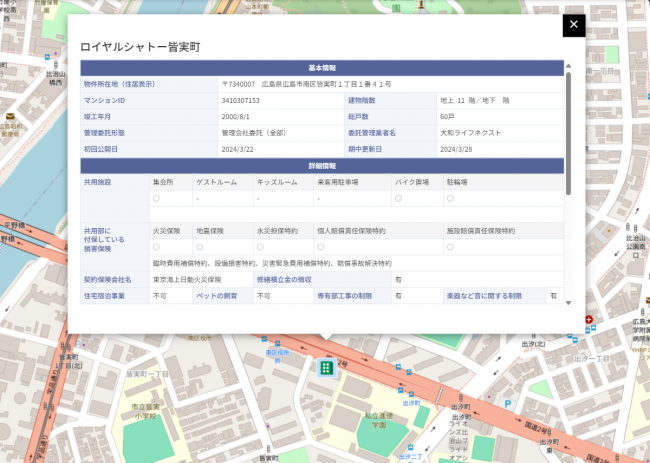Screen dimensions: 650x463
Task: Click the green building marker on map
Action: coord(325,369)
